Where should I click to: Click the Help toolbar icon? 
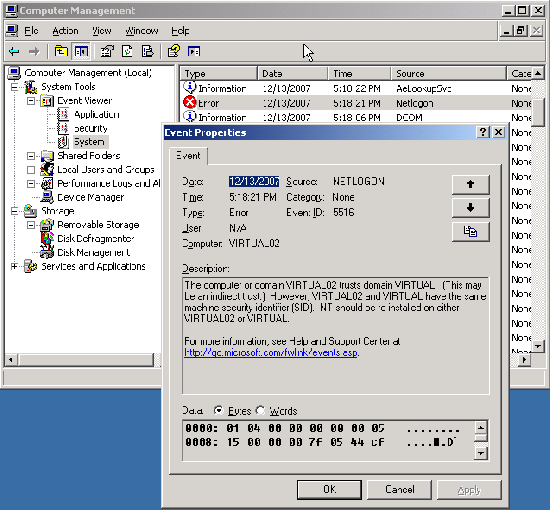(x=174, y=52)
